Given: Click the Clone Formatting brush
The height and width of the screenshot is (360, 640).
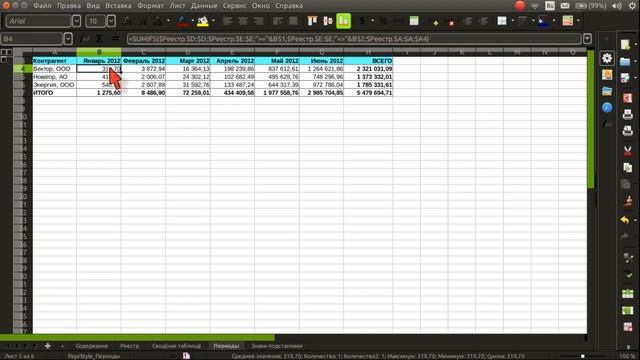Looking at the screenshot, I should [x=627, y=202].
